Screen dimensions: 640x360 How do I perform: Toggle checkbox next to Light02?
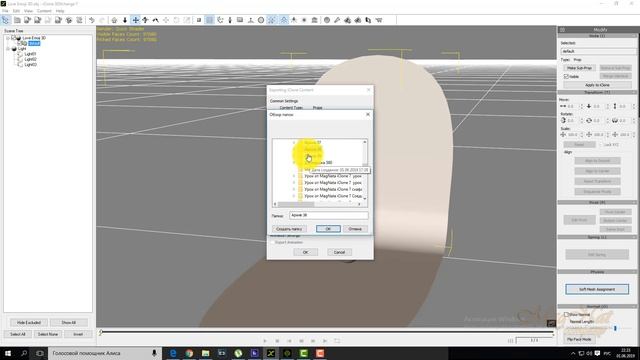pos(20,59)
